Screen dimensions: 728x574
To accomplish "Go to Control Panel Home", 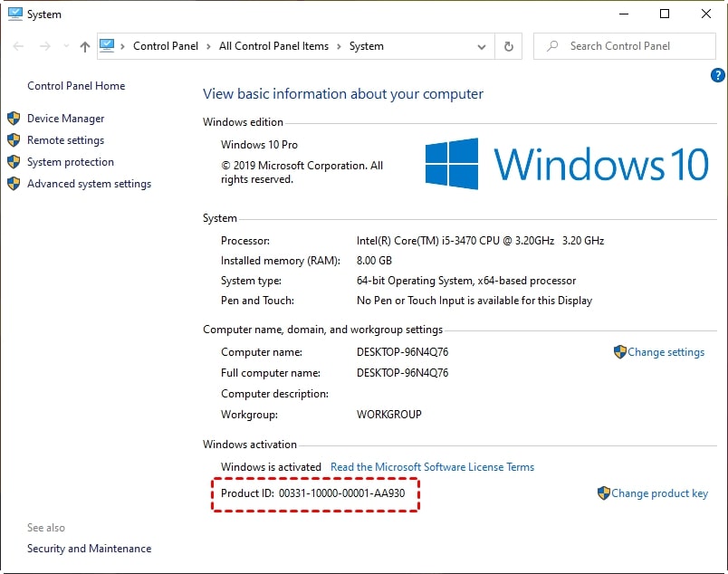I will [x=76, y=85].
